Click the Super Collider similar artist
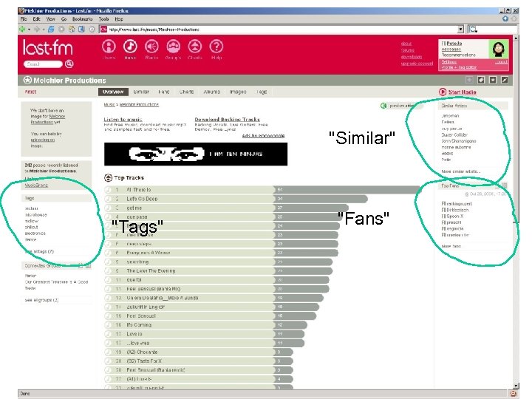The width and height of the screenshot is (532, 399). click(x=454, y=134)
